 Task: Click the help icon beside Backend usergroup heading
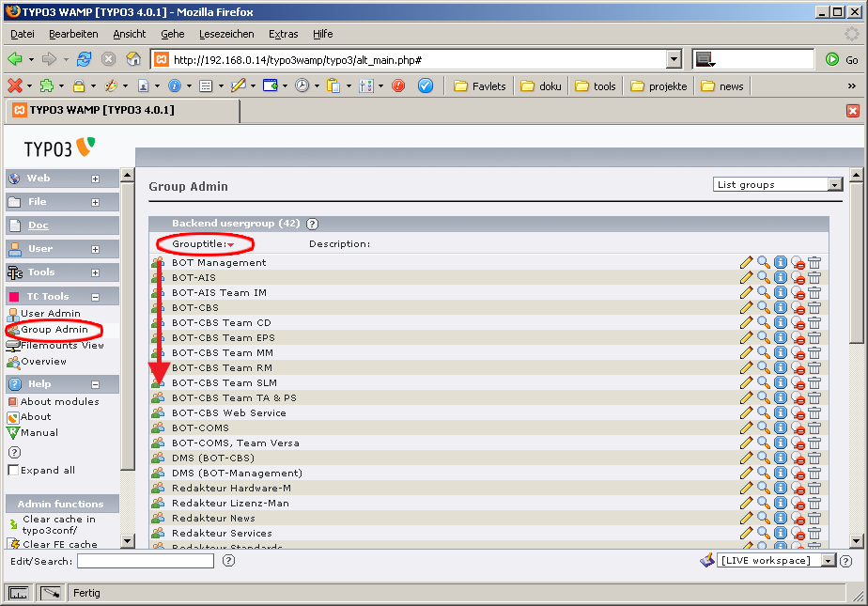click(313, 224)
